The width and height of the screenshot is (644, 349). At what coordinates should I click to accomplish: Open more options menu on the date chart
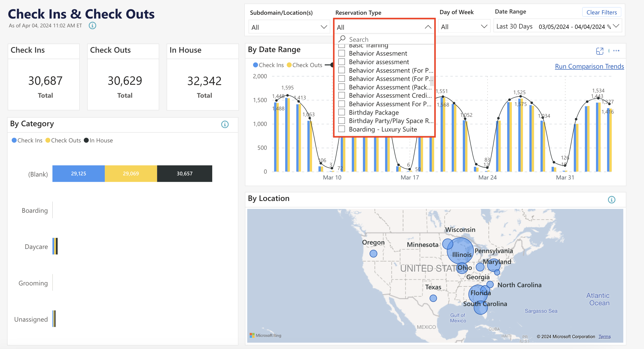(x=616, y=51)
